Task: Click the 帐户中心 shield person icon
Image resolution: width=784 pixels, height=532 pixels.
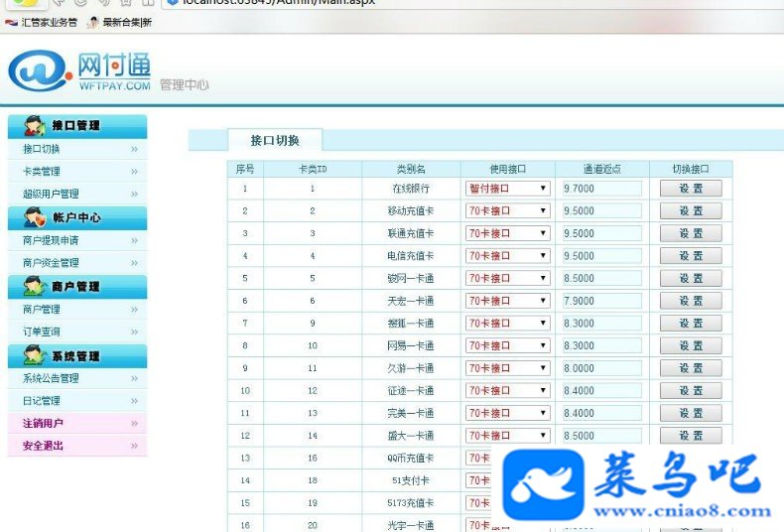Action: click(35, 217)
